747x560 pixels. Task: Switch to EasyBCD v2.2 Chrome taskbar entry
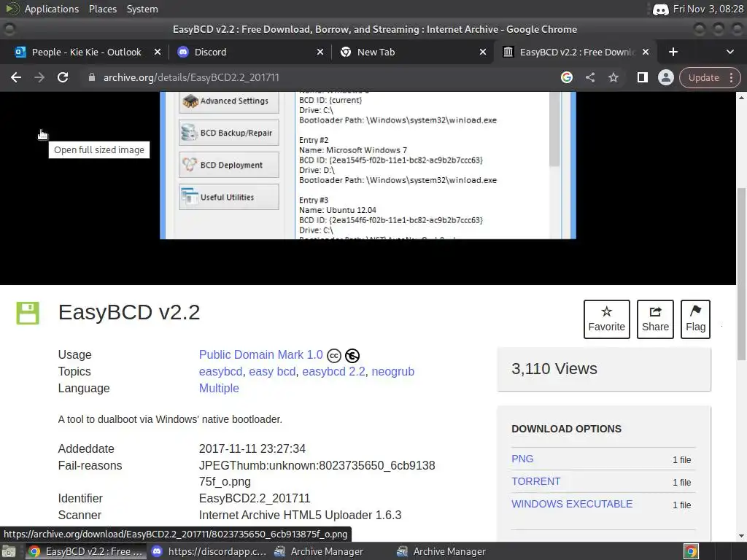click(86, 551)
